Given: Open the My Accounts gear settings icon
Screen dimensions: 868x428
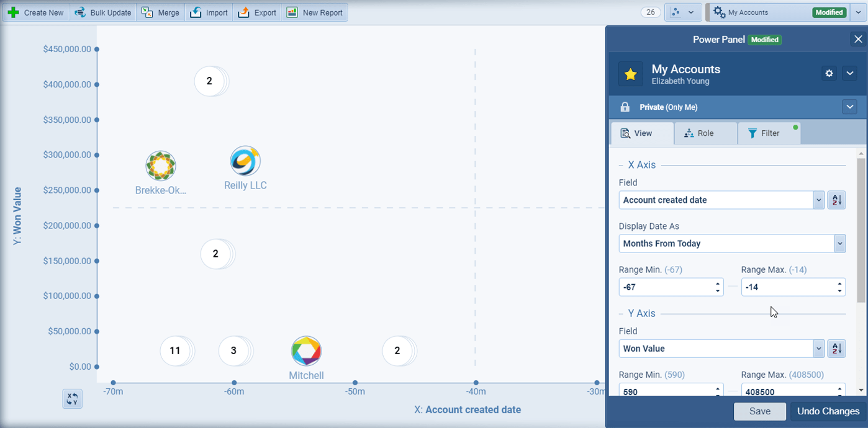Looking at the screenshot, I should [829, 74].
